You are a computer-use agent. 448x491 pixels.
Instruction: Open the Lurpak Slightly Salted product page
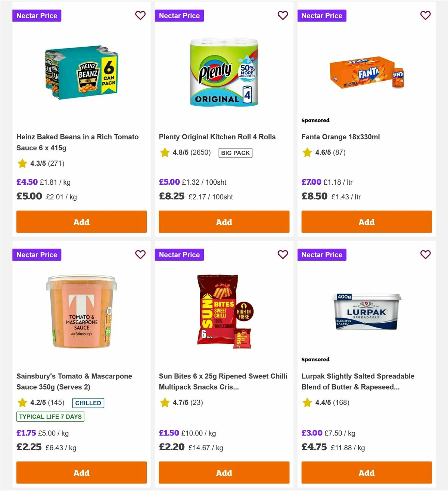[x=358, y=381]
